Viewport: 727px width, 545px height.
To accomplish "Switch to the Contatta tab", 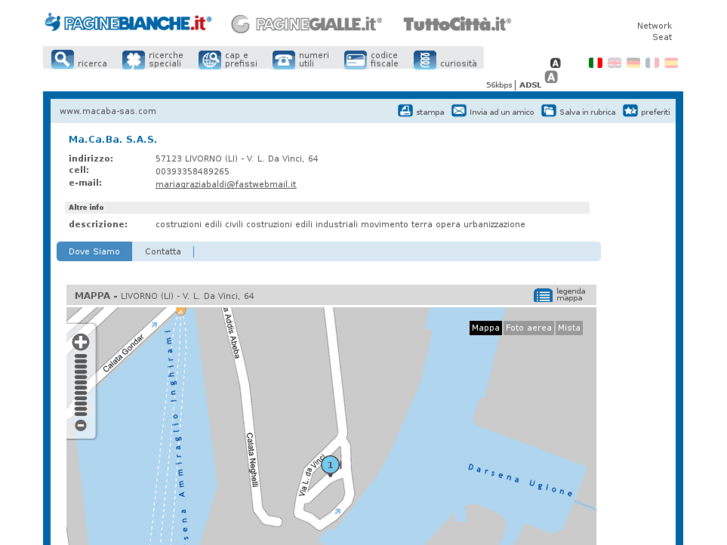I will [x=163, y=251].
